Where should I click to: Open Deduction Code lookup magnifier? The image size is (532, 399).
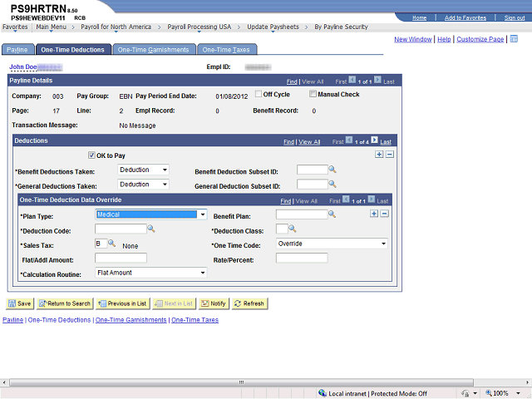pyautogui.click(x=151, y=229)
